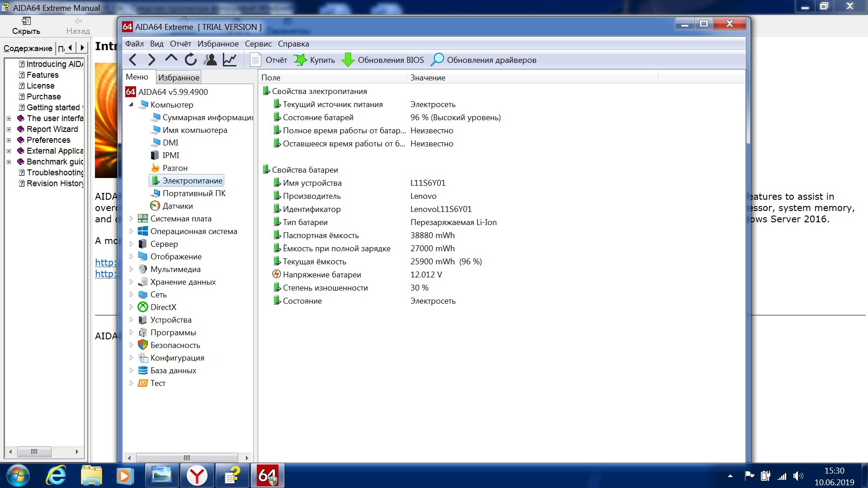
Task: Collapse the Компьютер tree node
Action: [131, 104]
